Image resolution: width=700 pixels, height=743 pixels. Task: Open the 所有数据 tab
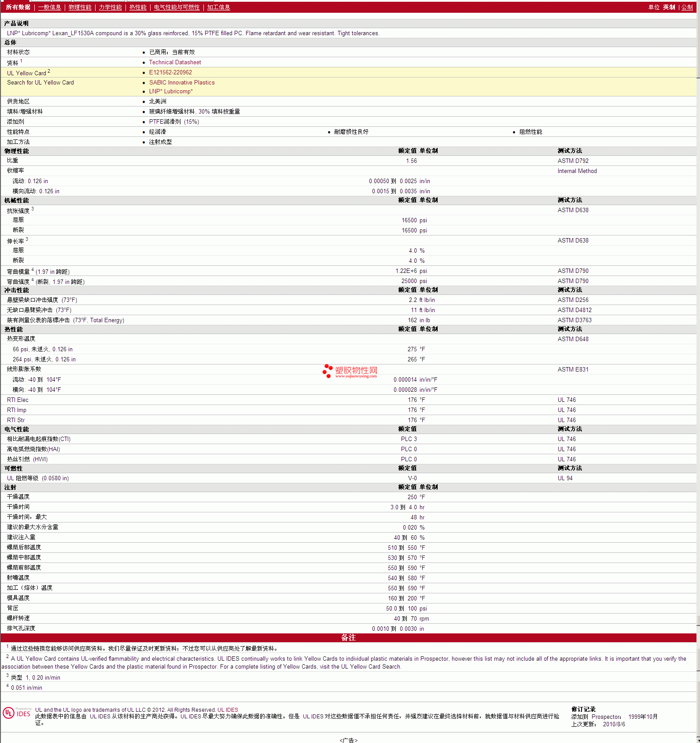[x=18, y=7]
